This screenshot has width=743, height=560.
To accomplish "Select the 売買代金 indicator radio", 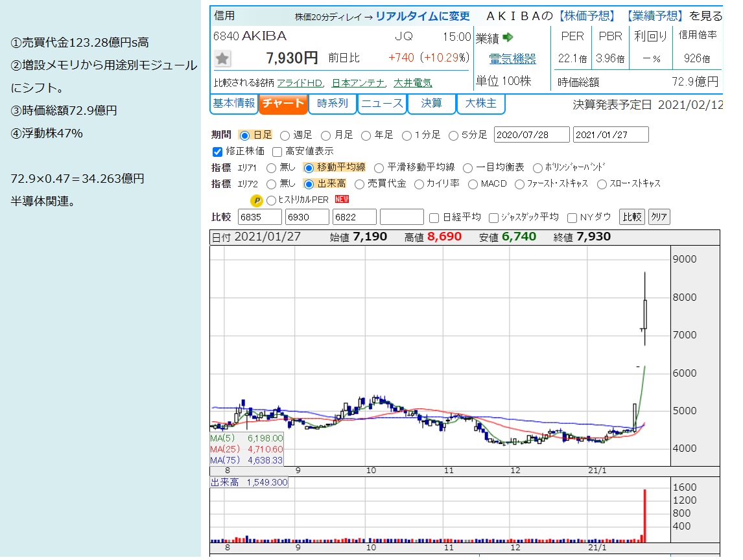I will (x=360, y=184).
